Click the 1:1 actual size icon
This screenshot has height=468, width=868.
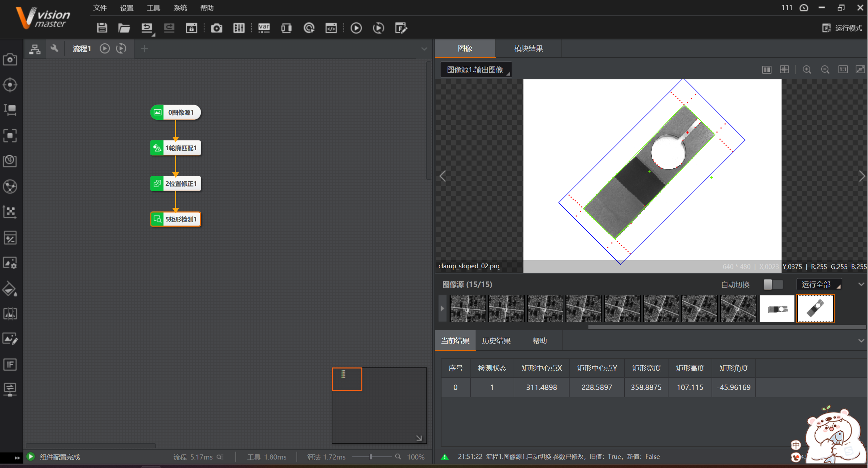click(843, 70)
